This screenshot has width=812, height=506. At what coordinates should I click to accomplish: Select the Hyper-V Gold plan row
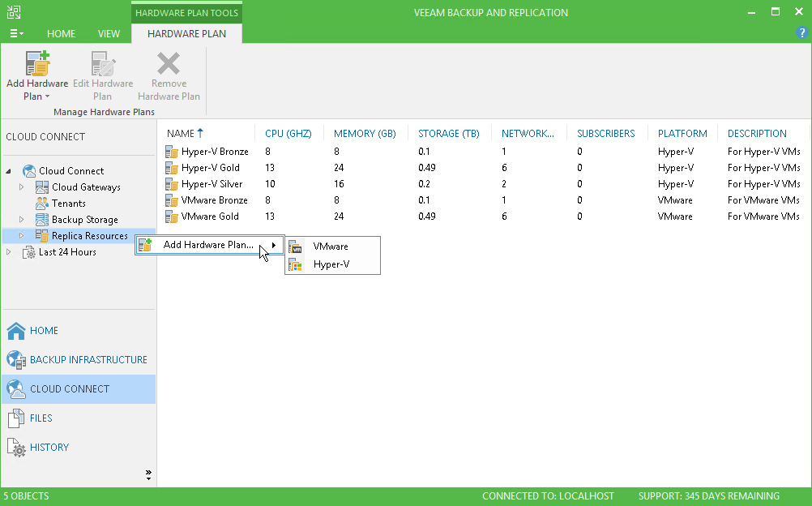[484, 168]
